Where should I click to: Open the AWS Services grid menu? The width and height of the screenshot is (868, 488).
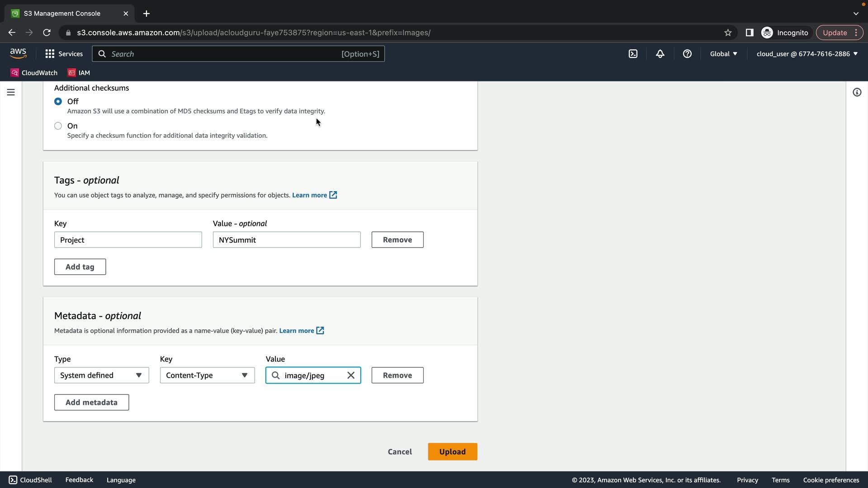click(x=64, y=54)
